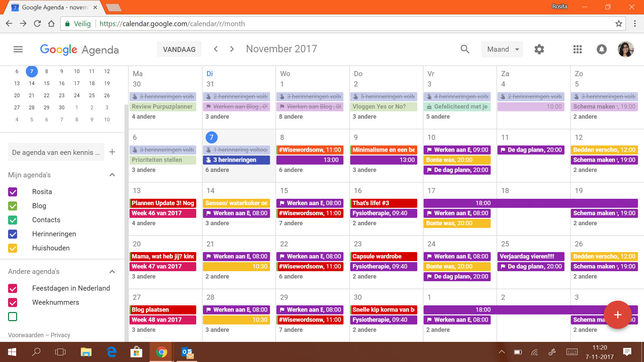Screen dimensions: 644x362
Task: Toggle Feestdagen in Nederland calendar visibility
Action: point(12,288)
